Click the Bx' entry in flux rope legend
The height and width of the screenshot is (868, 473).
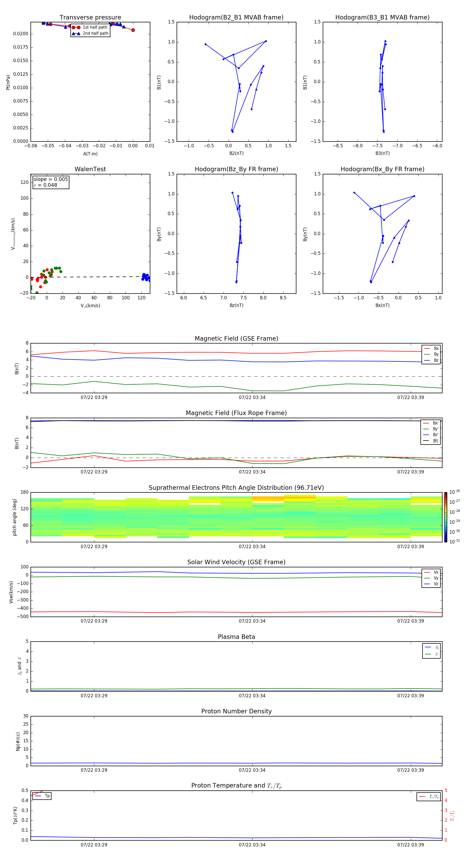431,423
